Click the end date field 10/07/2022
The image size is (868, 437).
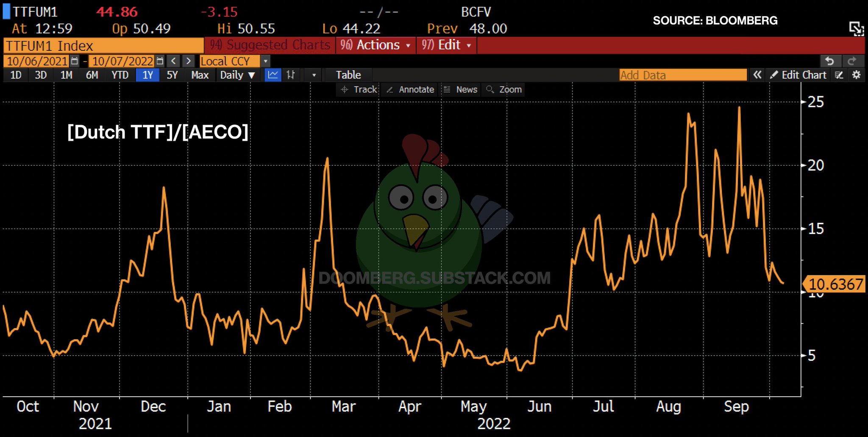(x=122, y=61)
